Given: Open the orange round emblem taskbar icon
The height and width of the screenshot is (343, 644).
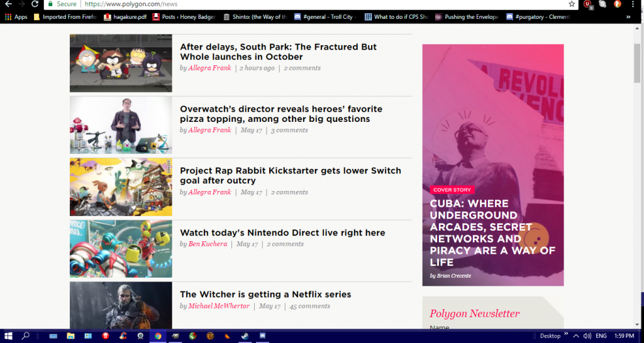Looking at the screenshot, I should click(x=210, y=336).
